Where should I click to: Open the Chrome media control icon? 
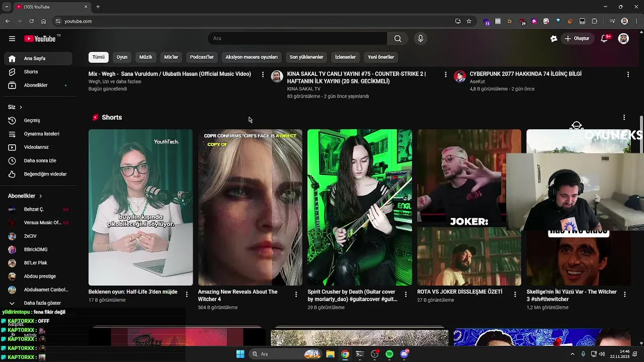click(612, 21)
